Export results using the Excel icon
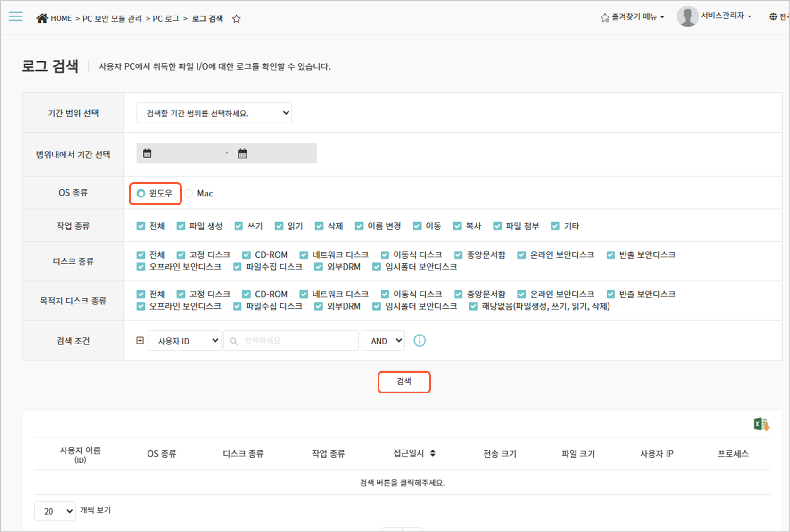The height and width of the screenshot is (532, 790). 761,425
